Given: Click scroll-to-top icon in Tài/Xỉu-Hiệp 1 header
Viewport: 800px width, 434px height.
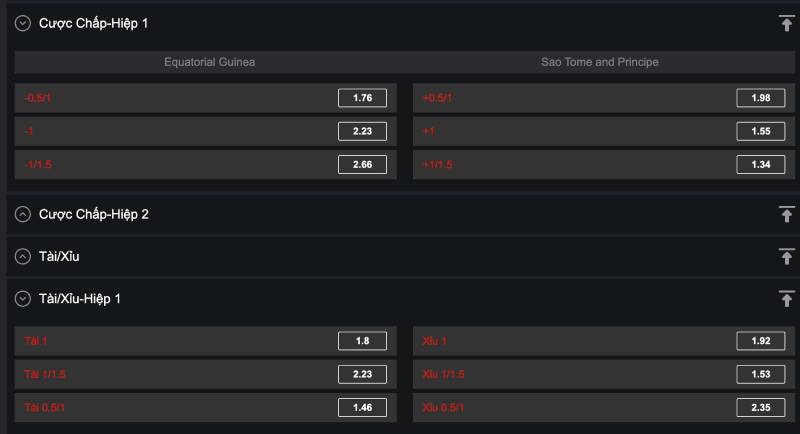Looking at the screenshot, I should click(x=786, y=299).
